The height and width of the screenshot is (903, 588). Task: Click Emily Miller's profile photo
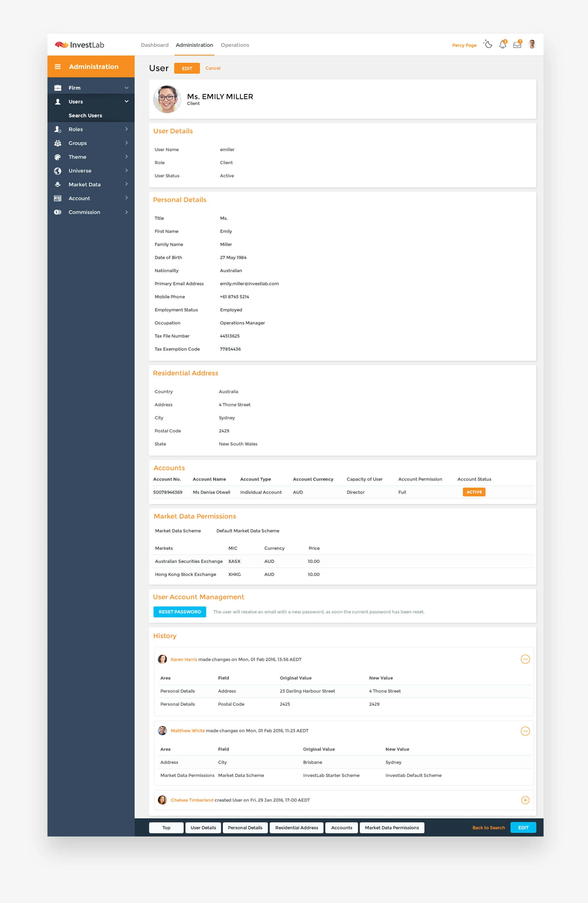click(x=167, y=99)
